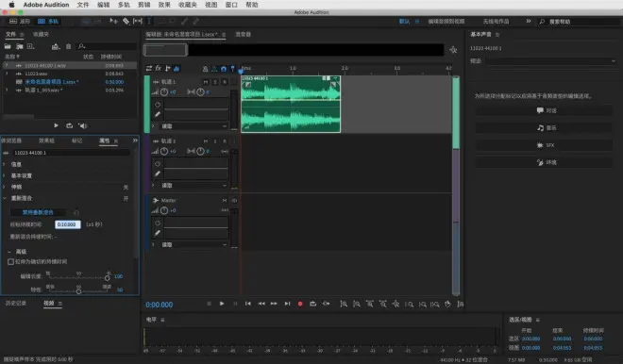Collapse the 高级 section
623x364 pixels.
pos(9,251)
